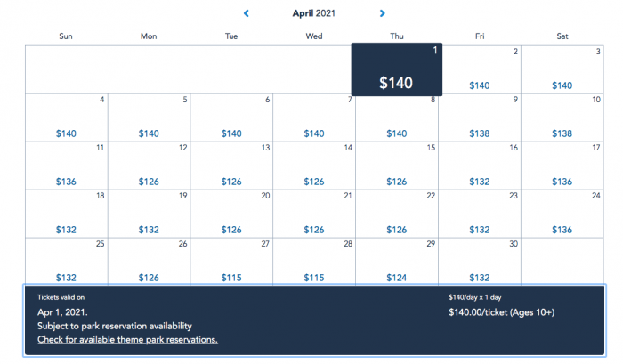623x364 pixels.
Task: Pick Monday April 12 at $126
Action: [x=149, y=166]
